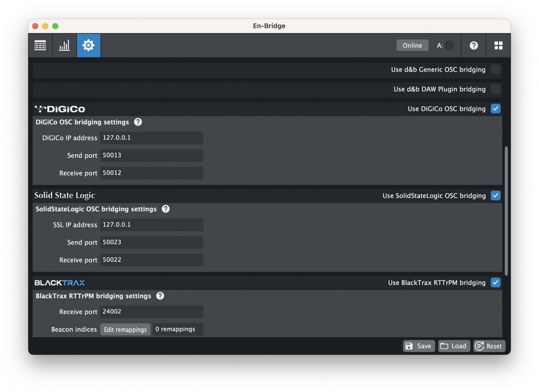Click the DiGiCo logo
This screenshot has width=539, height=392.
point(60,109)
